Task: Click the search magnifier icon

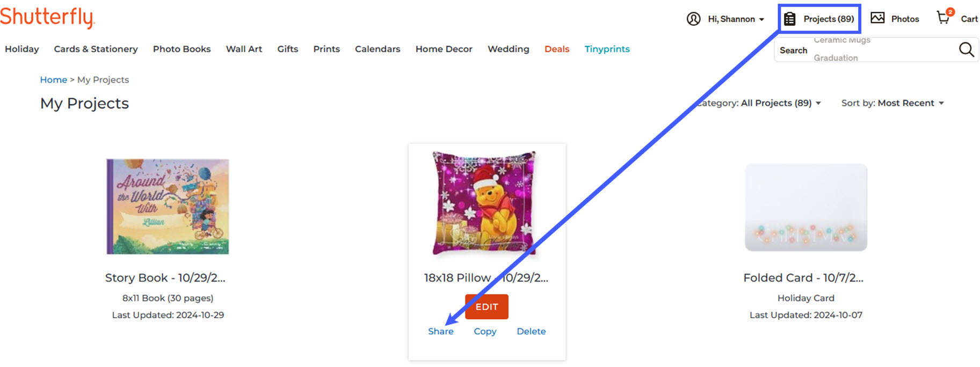Action: coord(966,49)
